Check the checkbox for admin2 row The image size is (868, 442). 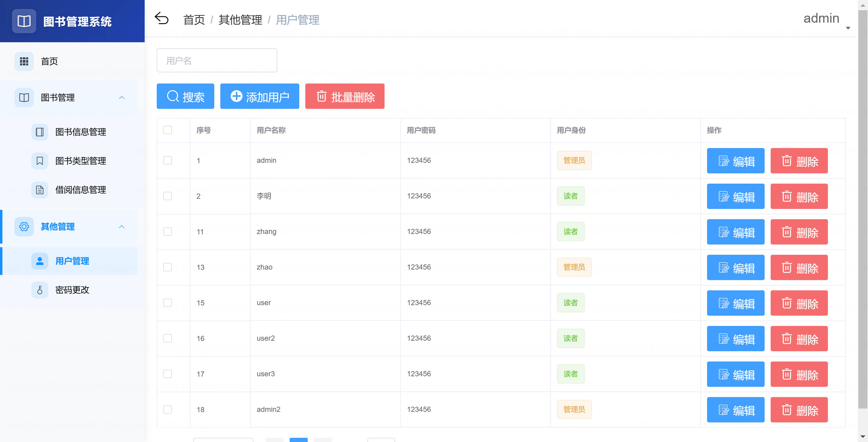click(168, 410)
